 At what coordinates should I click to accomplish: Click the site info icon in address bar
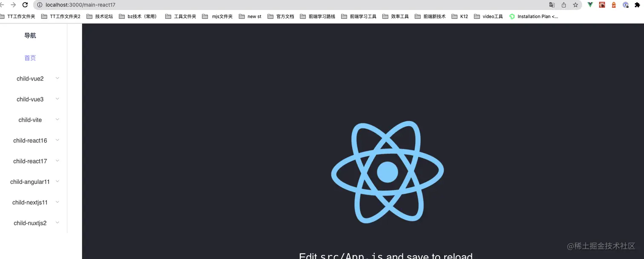click(x=40, y=5)
